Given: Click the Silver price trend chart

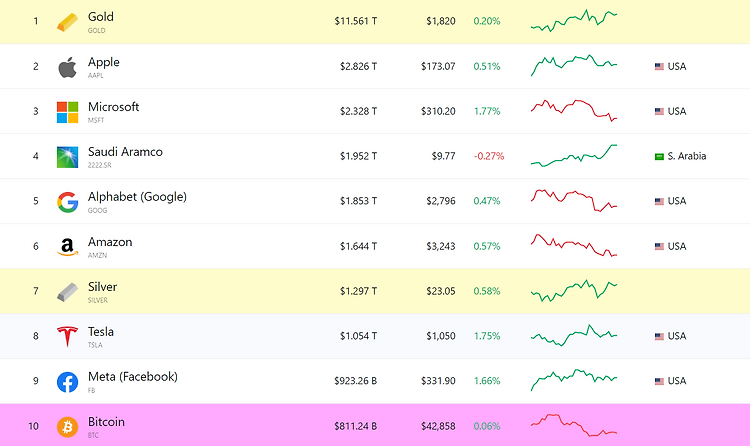Looking at the screenshot, I should click(x=574, y=290).
